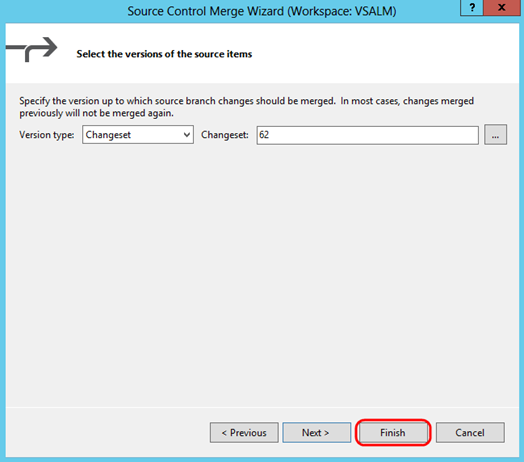
Task: Click the wizard title bar text
Action: tap(262, 11)
